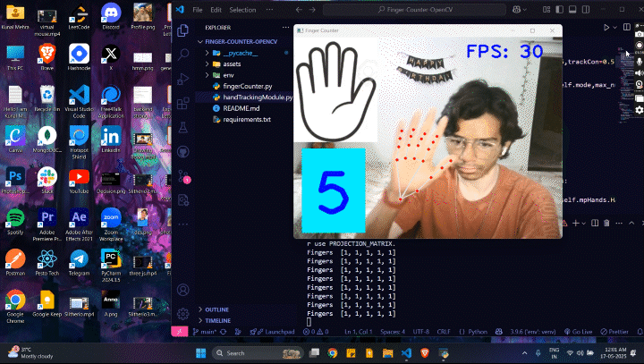Open README.md file
The image size is (644, 364).
242,108
